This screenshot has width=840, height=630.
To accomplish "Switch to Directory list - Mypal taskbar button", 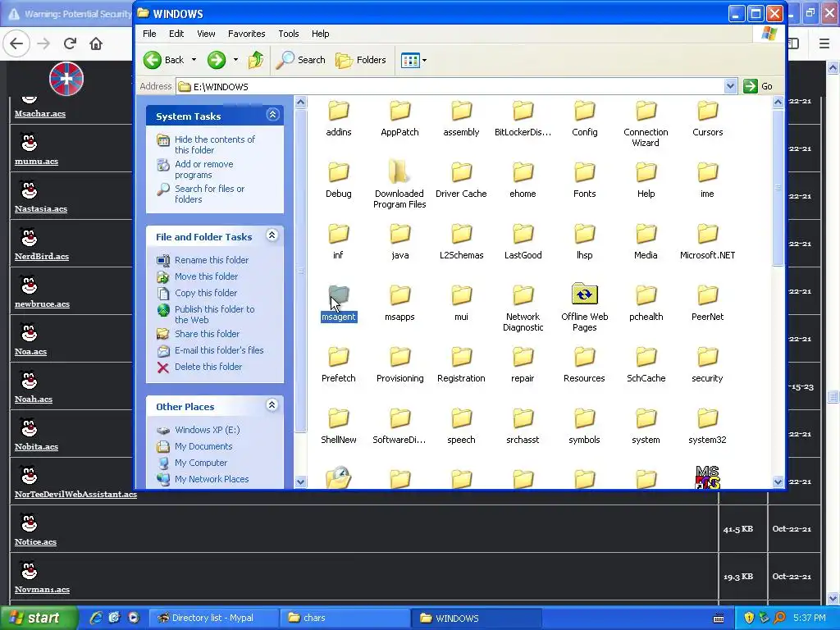I will [x=212, y=618].
